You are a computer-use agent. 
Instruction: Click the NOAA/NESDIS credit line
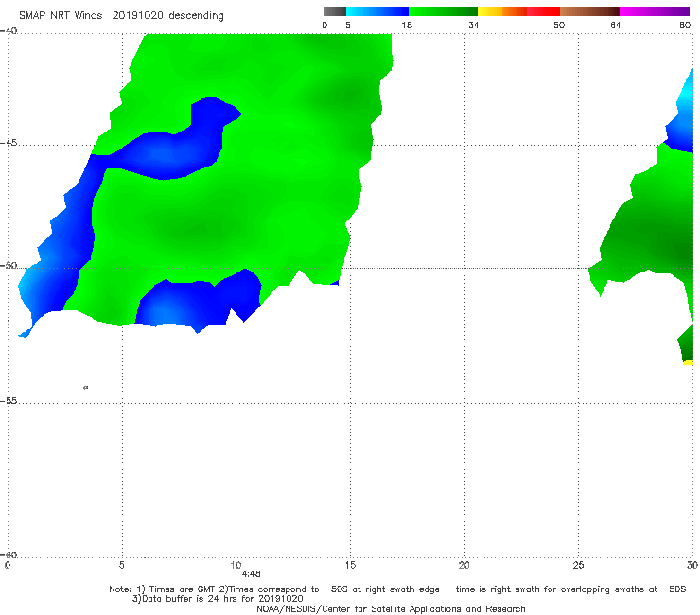[x=391, y=609]
